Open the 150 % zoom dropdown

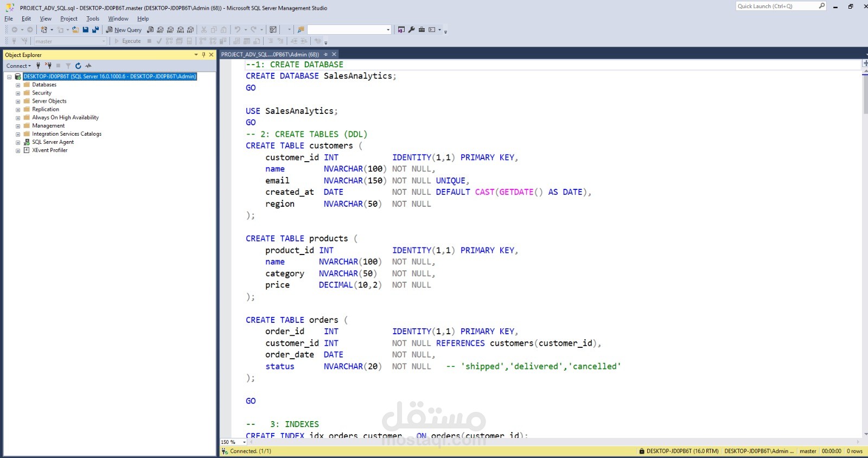click(244, 442)
